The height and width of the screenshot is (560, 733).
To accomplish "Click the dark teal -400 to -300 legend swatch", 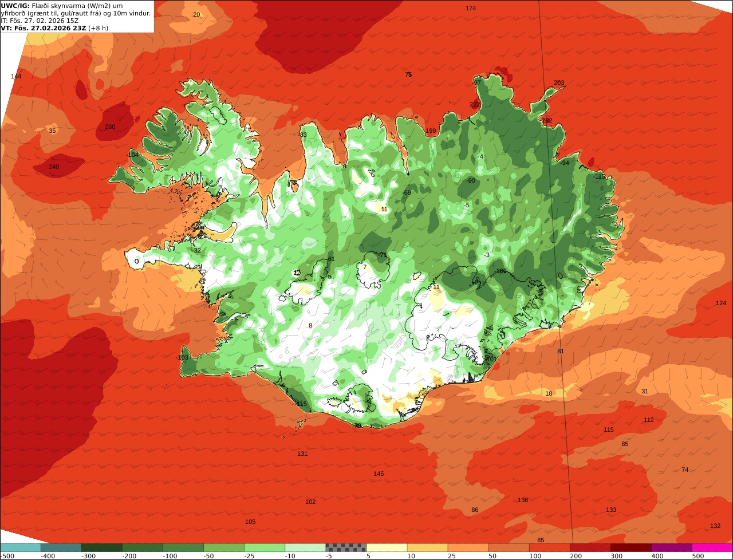I will [x=61, y=547].
